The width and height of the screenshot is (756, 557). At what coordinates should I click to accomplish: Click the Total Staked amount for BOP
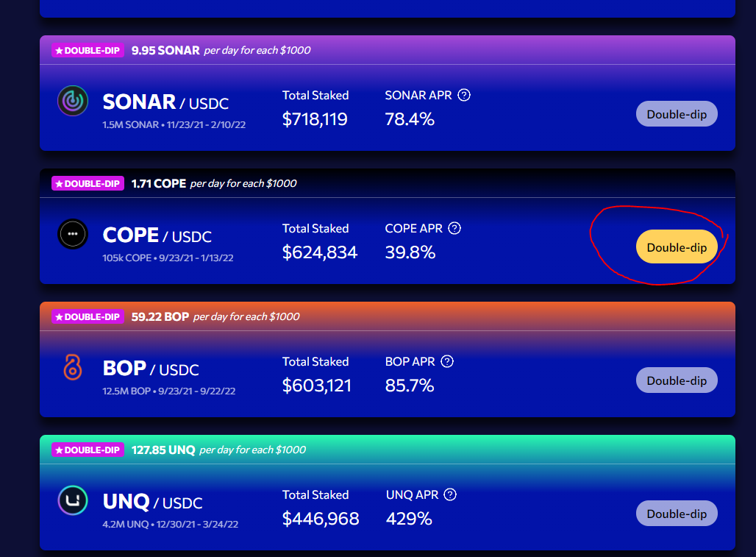point(316,385)
